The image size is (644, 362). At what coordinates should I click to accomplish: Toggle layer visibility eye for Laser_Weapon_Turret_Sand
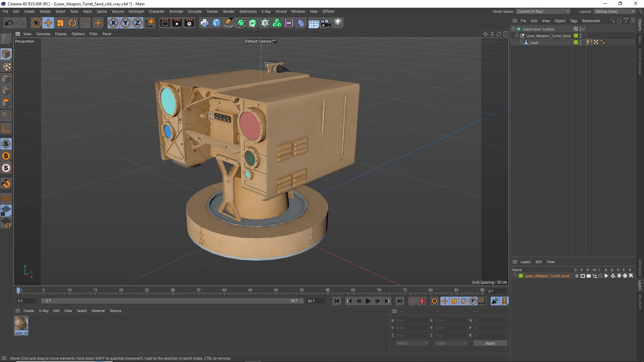[583, 276]
